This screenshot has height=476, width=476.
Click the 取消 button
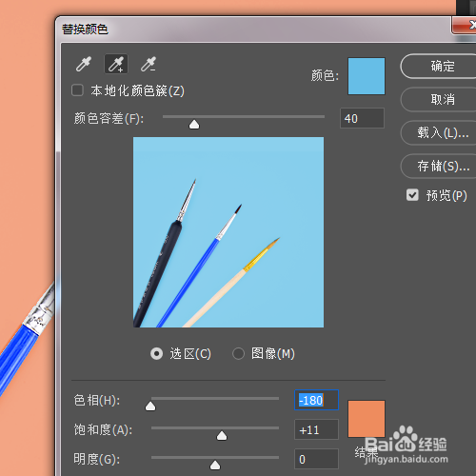pos(438,100)
